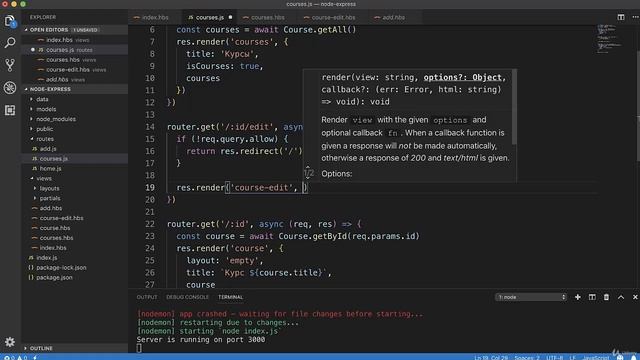The width and height of the screenshot is (640, 360).
Task: Select the Terminal panel tab
Action: 231,297
